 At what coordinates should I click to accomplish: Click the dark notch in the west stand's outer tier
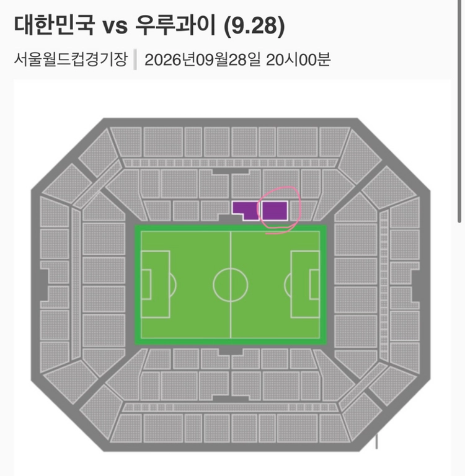[45, 284]
